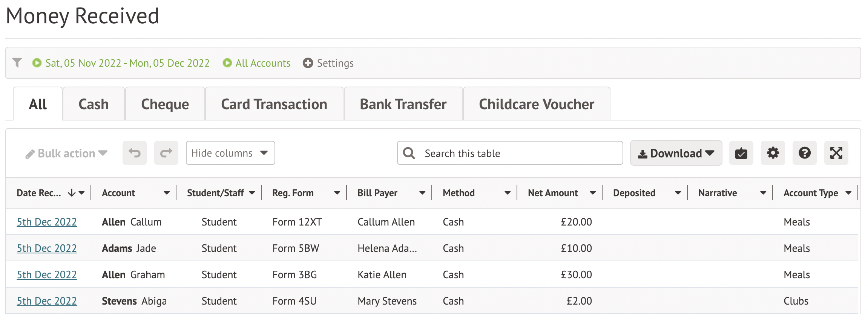Image resolution: width=868 pixels, height=314 pixels.
Task: Click the redo arrow icon
Action: click(x=166, y=153)
